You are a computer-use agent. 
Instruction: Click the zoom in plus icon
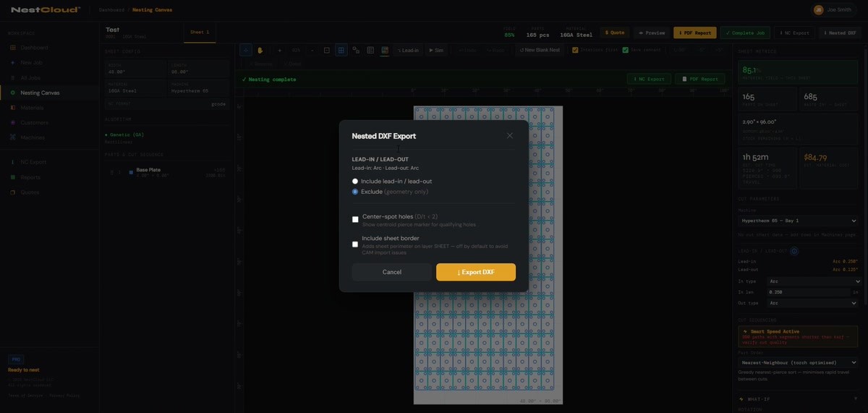279,50
